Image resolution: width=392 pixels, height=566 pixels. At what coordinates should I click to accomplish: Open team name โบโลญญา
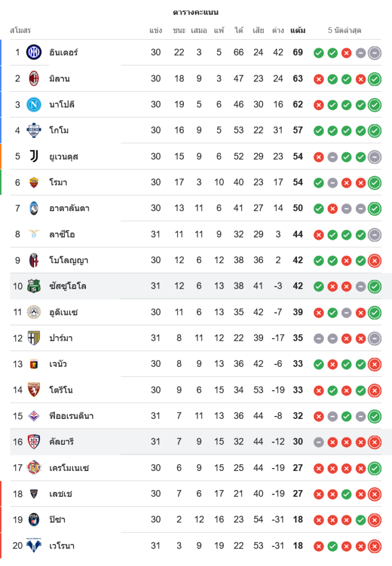point(68,260)
